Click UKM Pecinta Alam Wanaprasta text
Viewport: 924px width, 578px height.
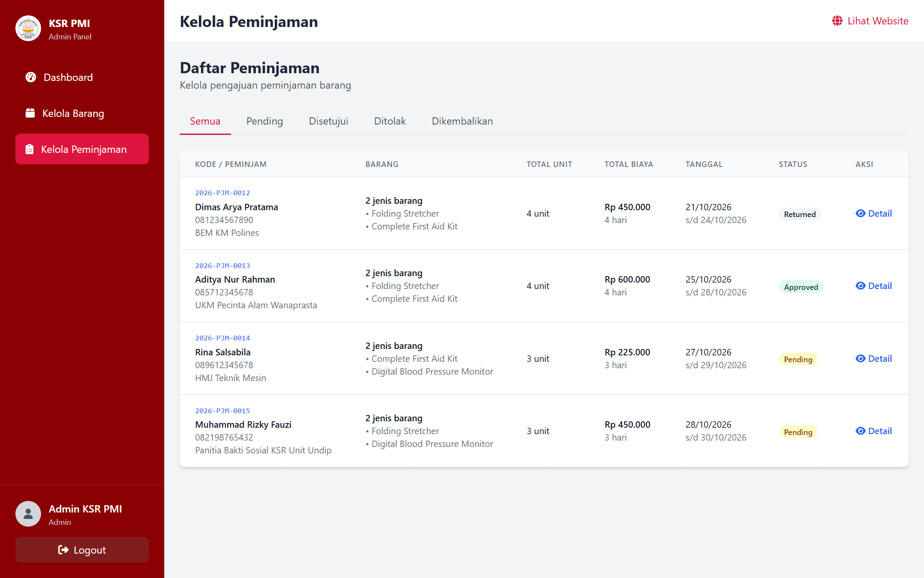point(256,305)
